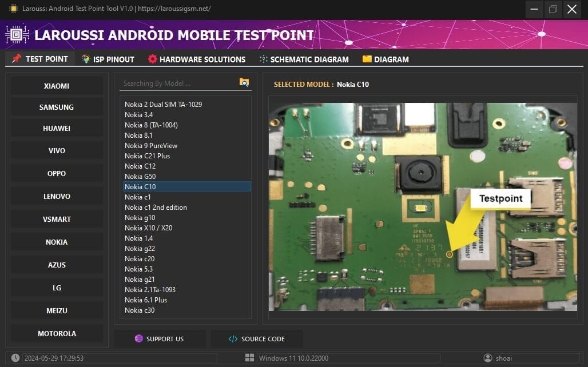The width and height of the screenshot is (588, 367).
Task: Select Nokia 9 PureView from the list
Action: point(151,145)
